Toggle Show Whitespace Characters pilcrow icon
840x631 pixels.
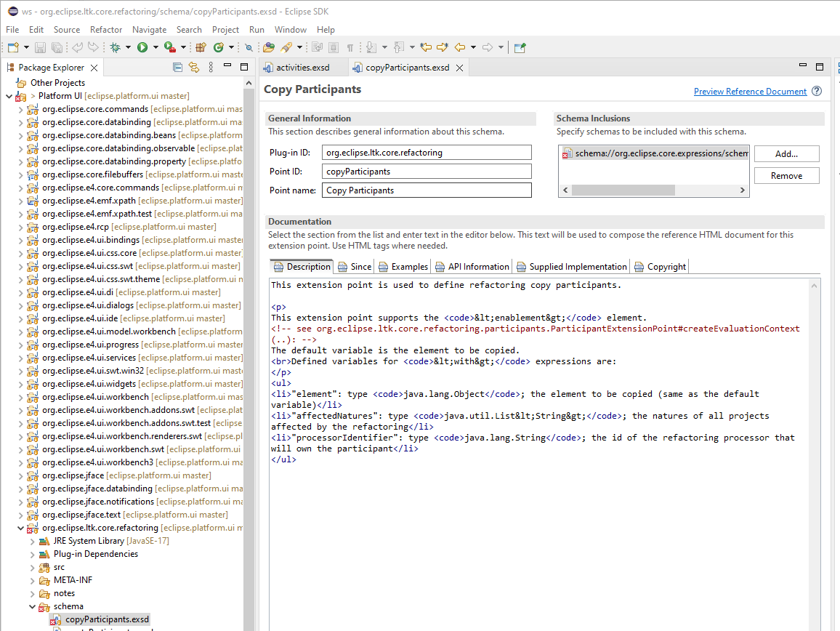coord(350,48)
